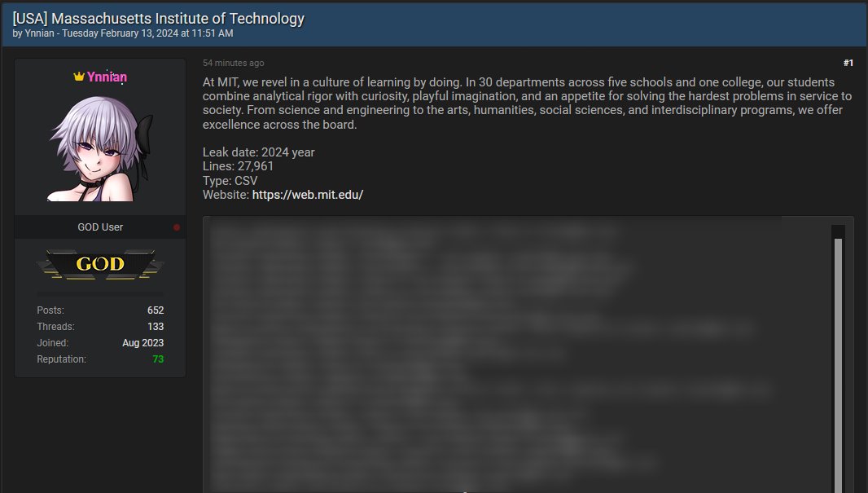Click the #1 post number link

pyautogui.click(x=848, y=63)
